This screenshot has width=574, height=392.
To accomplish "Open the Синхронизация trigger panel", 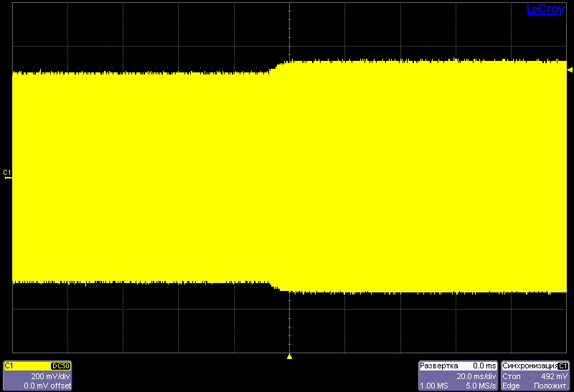I will [x=529, y=366].
